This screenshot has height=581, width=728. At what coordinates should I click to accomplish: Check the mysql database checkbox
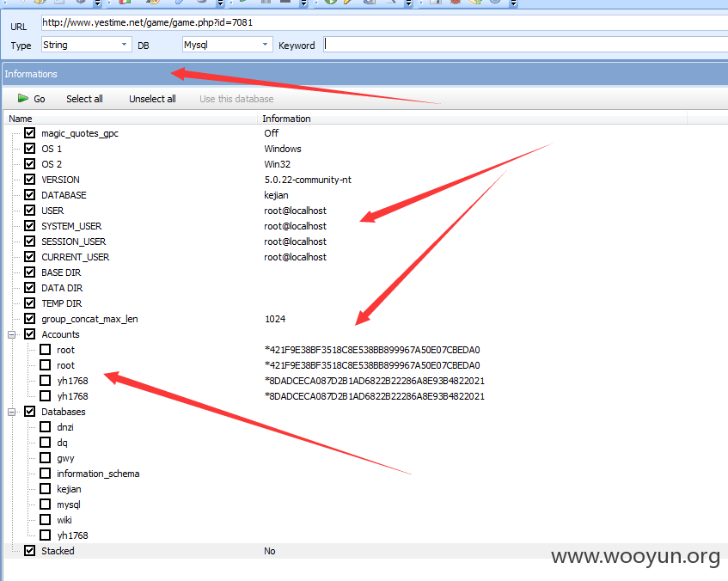(x=45, y=504)
